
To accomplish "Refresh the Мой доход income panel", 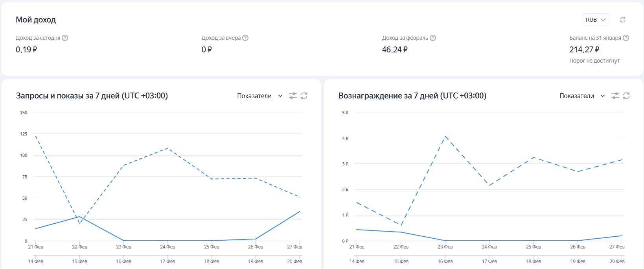I will tap(623, 20).
